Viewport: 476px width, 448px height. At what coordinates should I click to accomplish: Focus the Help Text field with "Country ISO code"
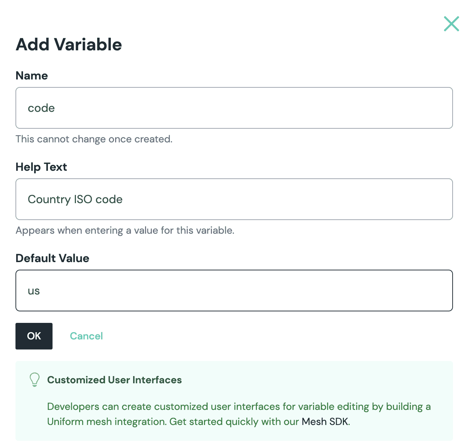(234, 199)
